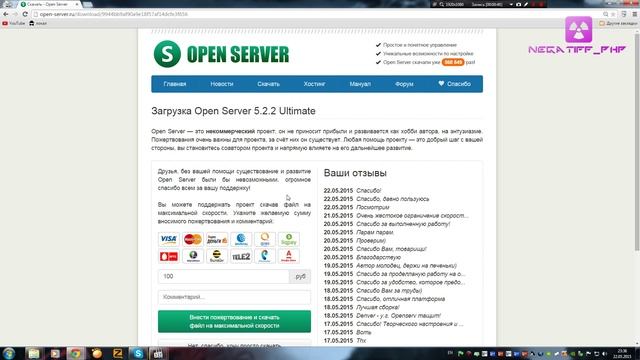640x360 pixels.
Task: Focus the donation amount field showing 100
Action: pos(224,276)
